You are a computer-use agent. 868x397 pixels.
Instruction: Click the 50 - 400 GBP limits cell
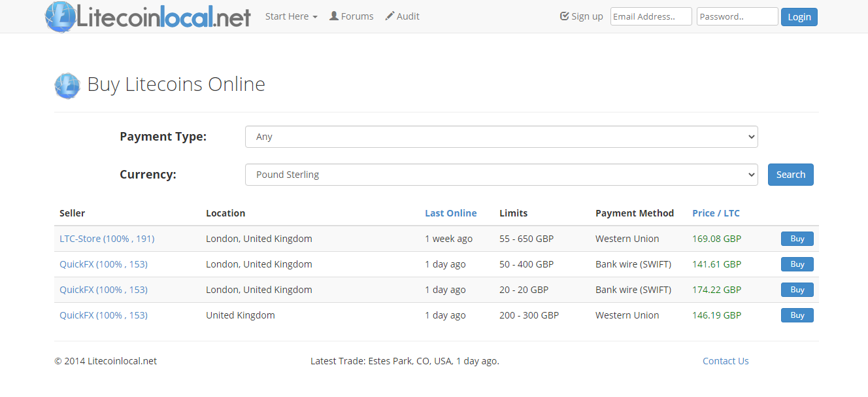click(x=526, y=264)
